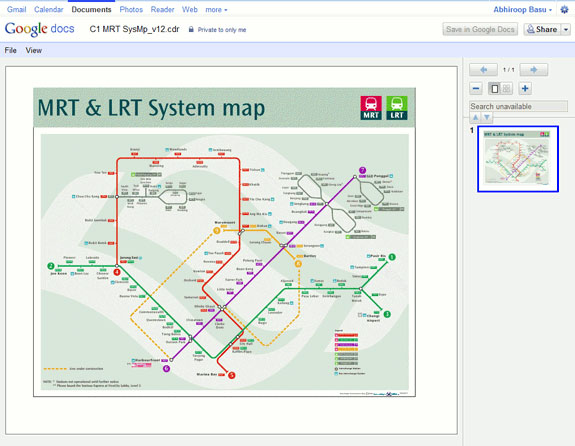
Task: Open the settings gear icon
Action: [x=564, y=10]
